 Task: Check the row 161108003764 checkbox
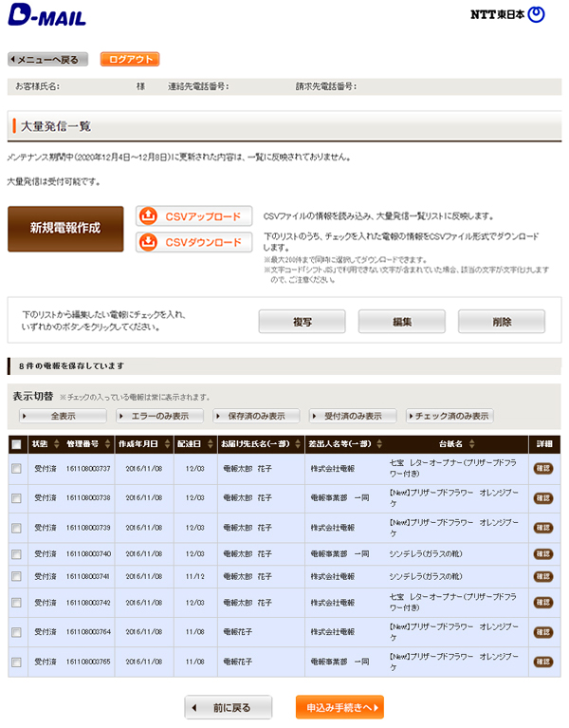(17, 632)
